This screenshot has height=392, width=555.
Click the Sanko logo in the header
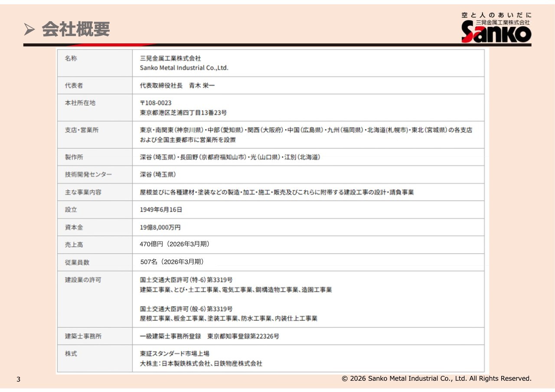pos(496,28)
